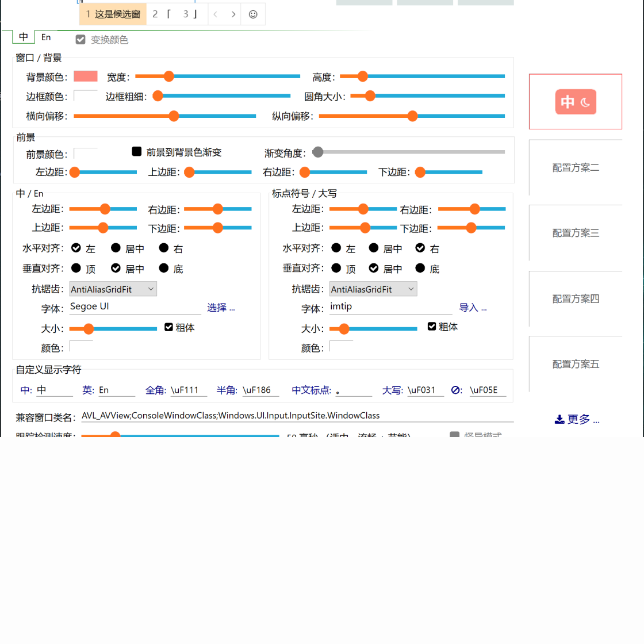Screen dimensions: 644x644
Task: Go to next candidate page arrow
Action: pyautogui.click(x=233, y=14)
